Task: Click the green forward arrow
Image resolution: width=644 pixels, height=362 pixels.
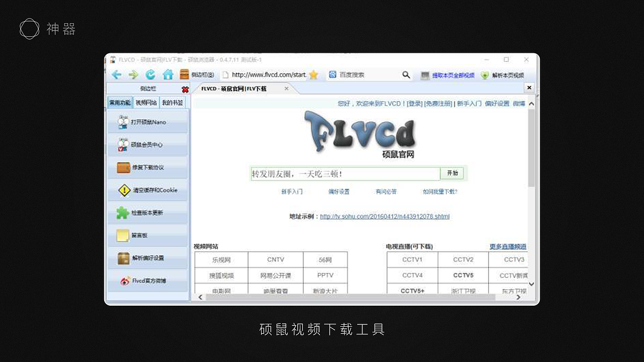Action: 133,75
